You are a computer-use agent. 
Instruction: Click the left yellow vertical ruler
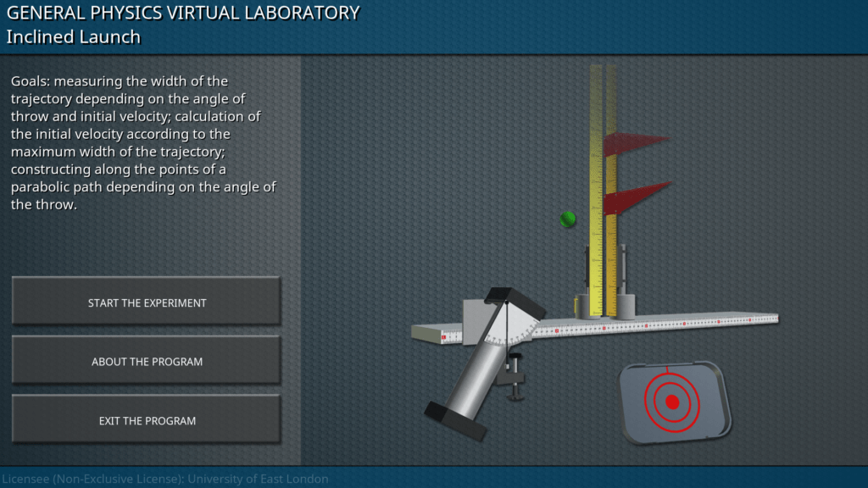(x=595, y=186)
